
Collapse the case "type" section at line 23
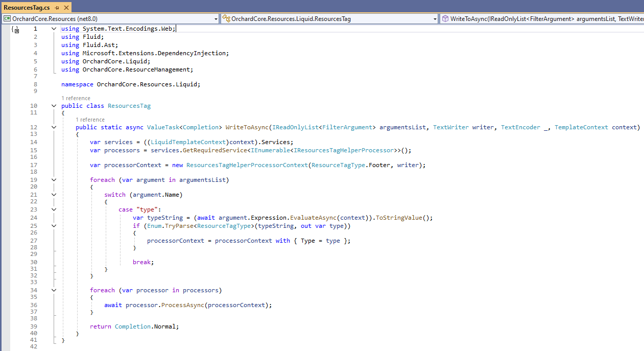click(x=54, y=209)
